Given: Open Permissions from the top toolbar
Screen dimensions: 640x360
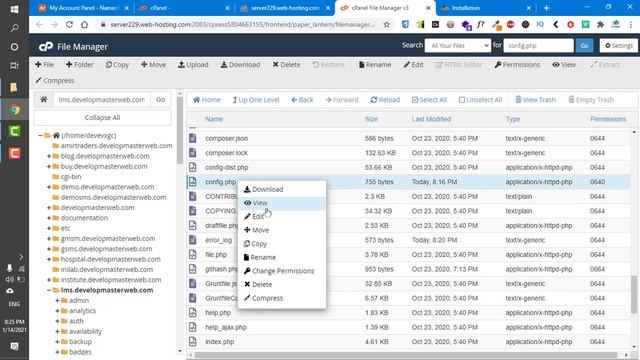Looking at the screenshot, I should tap(517, 64).
